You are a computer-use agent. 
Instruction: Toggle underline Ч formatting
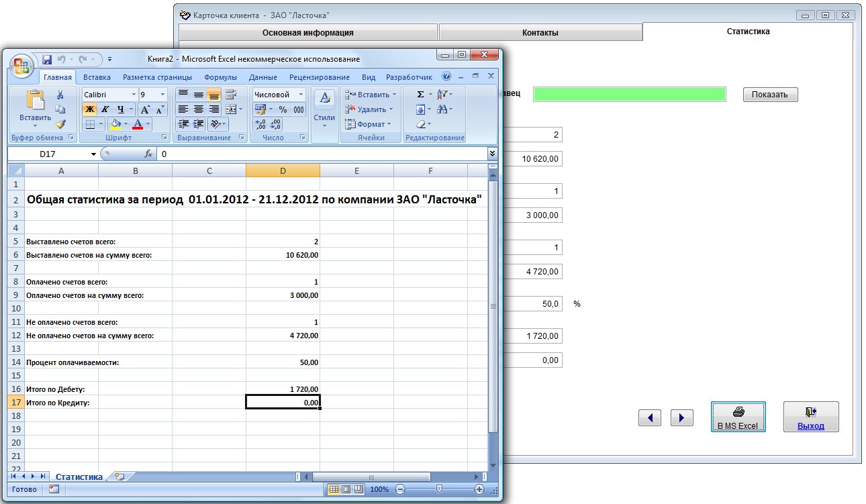120,109
